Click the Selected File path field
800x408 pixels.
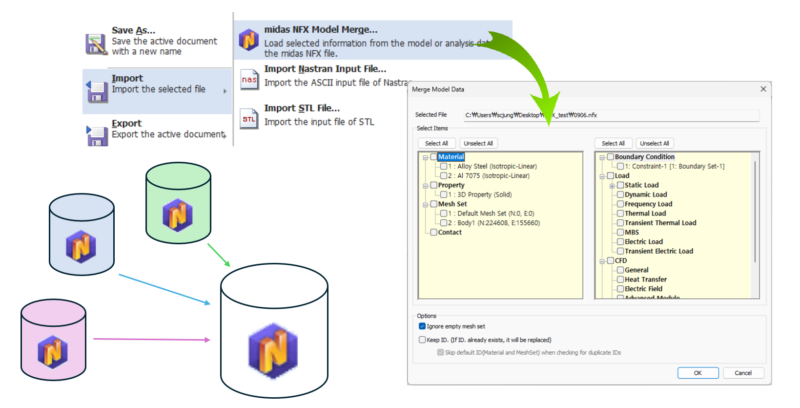click(x=611, y=115)
